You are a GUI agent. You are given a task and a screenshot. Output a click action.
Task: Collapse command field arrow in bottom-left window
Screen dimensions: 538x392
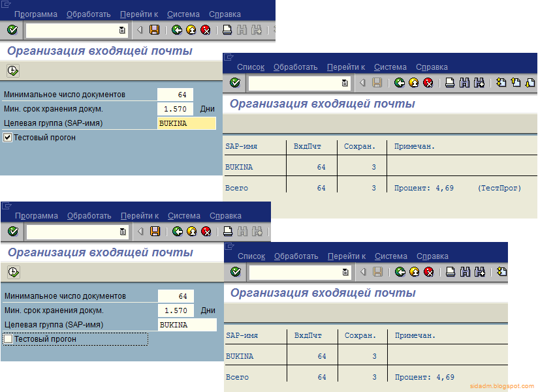coord(140,232)
